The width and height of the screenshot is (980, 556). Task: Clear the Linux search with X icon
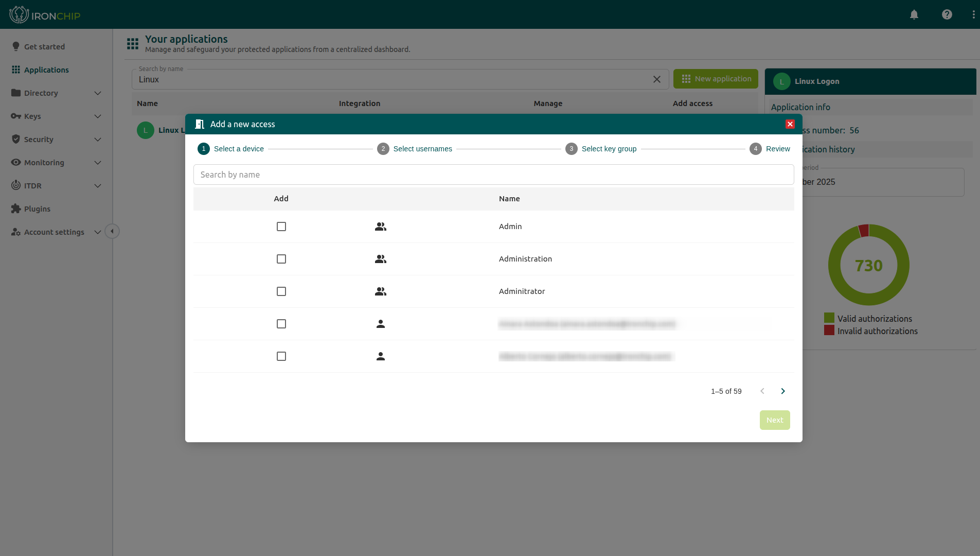point(656,79)
